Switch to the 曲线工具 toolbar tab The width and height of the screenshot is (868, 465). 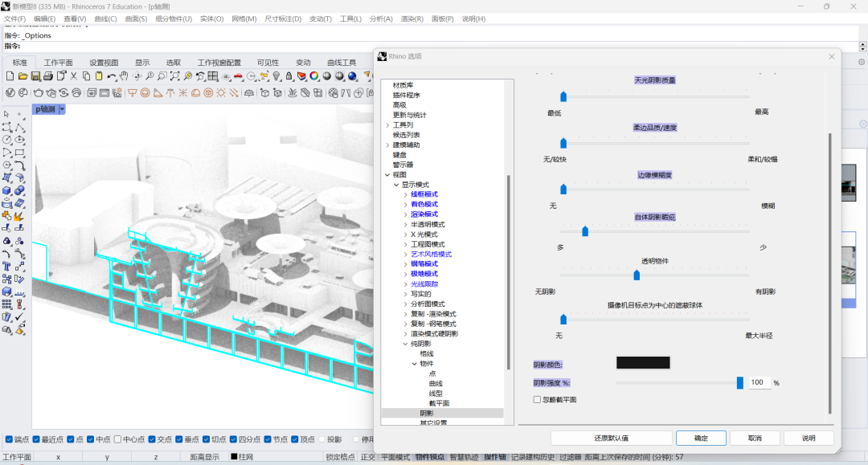[342, 63]
